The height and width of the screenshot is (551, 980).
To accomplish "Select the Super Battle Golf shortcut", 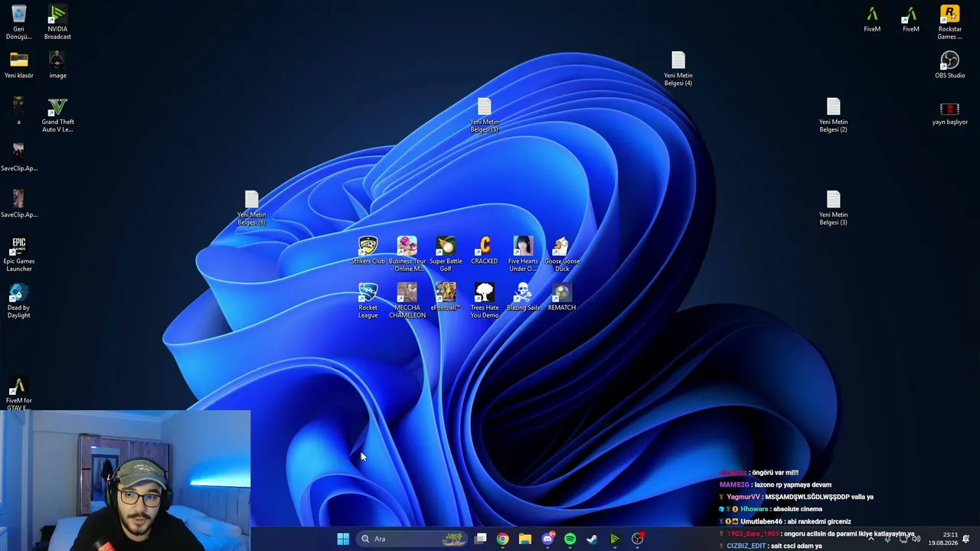I will (446, 255).
